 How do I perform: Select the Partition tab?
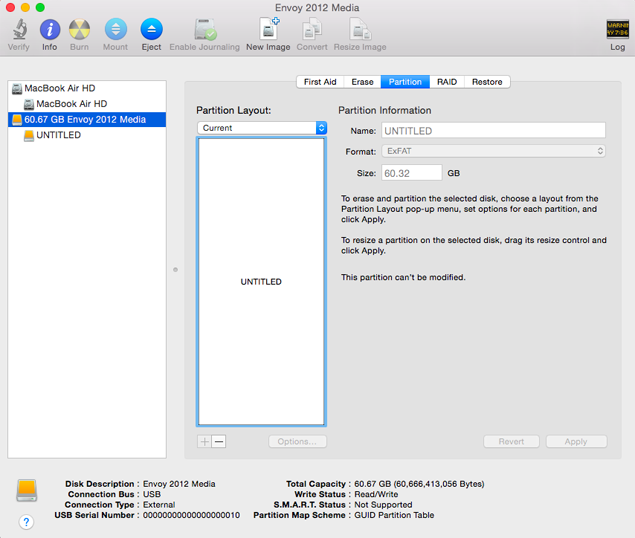pos(405,82)
